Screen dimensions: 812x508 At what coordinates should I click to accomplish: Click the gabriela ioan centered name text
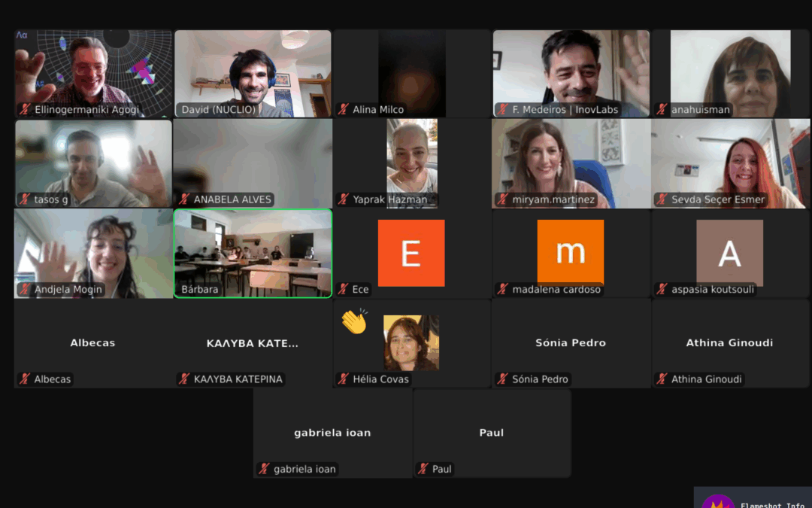(x=332, y=433)
